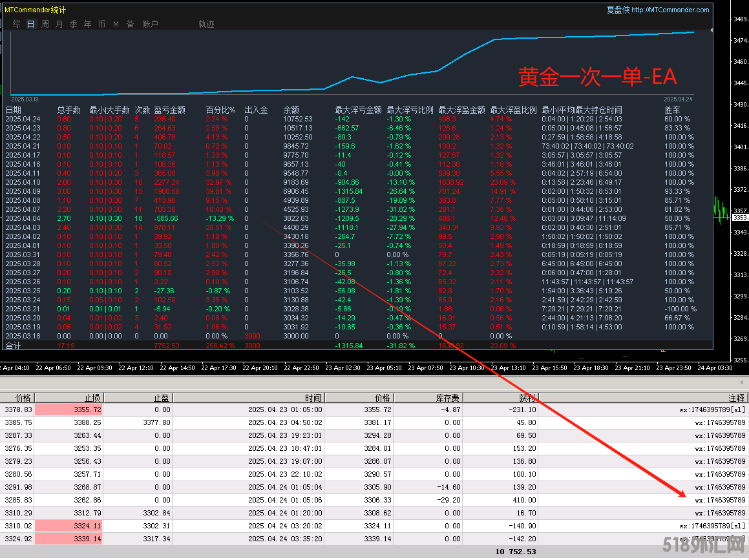Switch to the 账户 account tab

click(x=150, y=24)
